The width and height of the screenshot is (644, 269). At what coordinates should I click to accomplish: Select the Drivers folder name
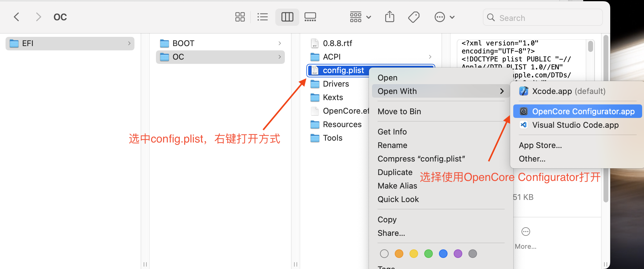(336, 84)
